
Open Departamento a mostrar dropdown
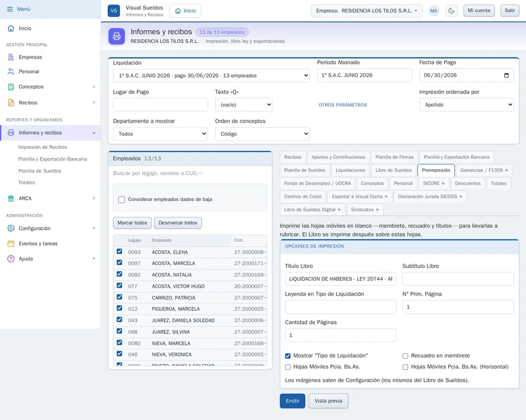coord(161,134)
